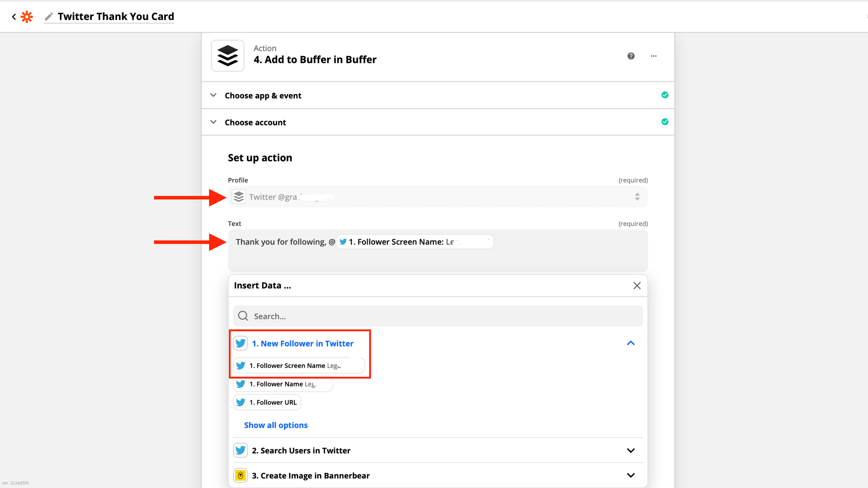
Task: Close the Insert Data panel
Action: point(637,285)
